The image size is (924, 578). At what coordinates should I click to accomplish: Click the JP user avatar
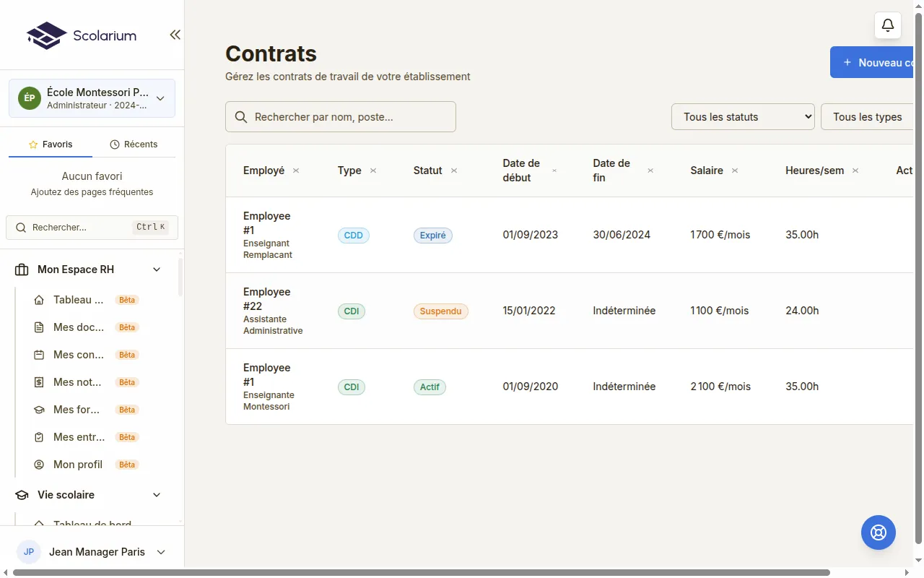point(29,552)
